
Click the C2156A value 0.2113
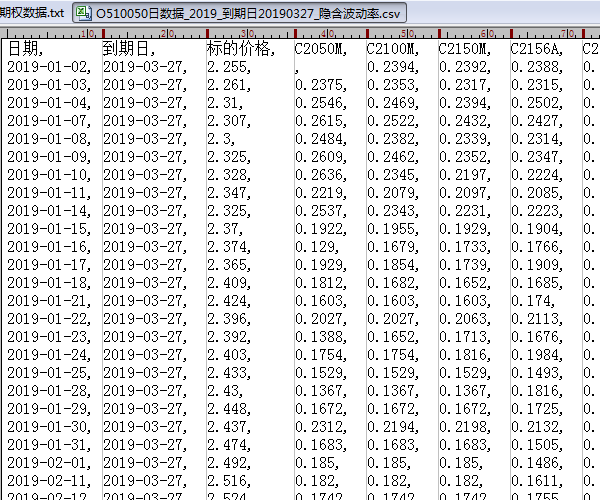[x=536, y=319]
